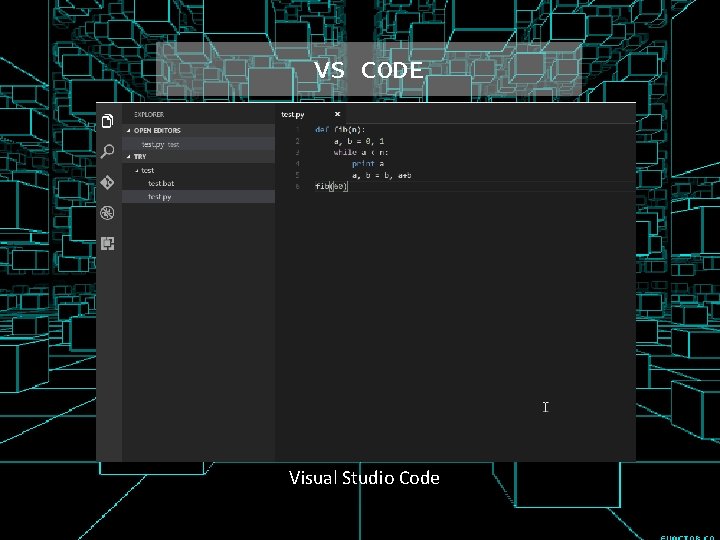
Task: Click the 'a, b = b, a+b' line
Action: point(382,175)
